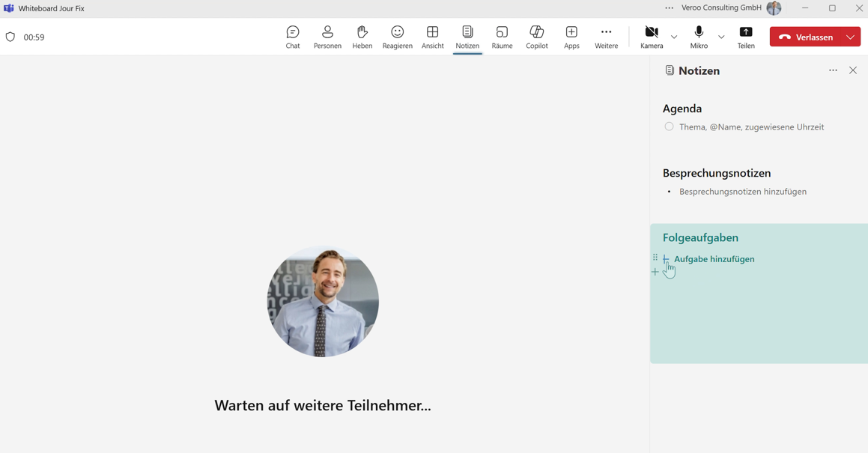The width and height of the screenshot is (868, 453).
Task: Mute the Mikro microphone
Action: pos(699,37)
